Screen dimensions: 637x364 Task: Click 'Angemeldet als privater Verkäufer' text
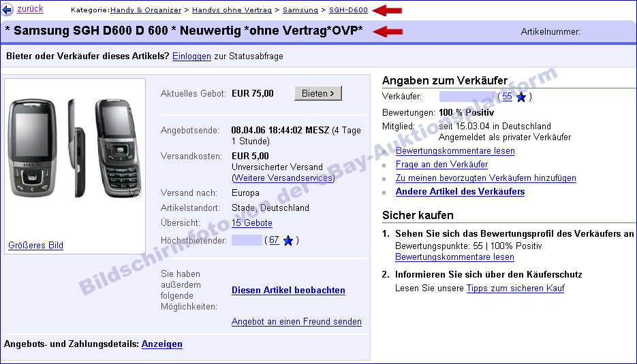tap(505, 137)
